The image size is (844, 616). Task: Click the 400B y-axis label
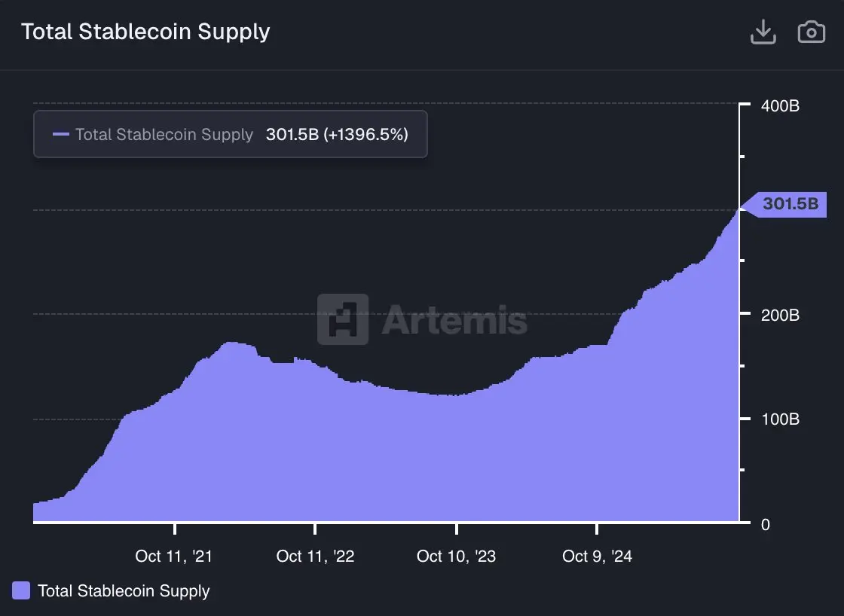click(x=780, y=105)
